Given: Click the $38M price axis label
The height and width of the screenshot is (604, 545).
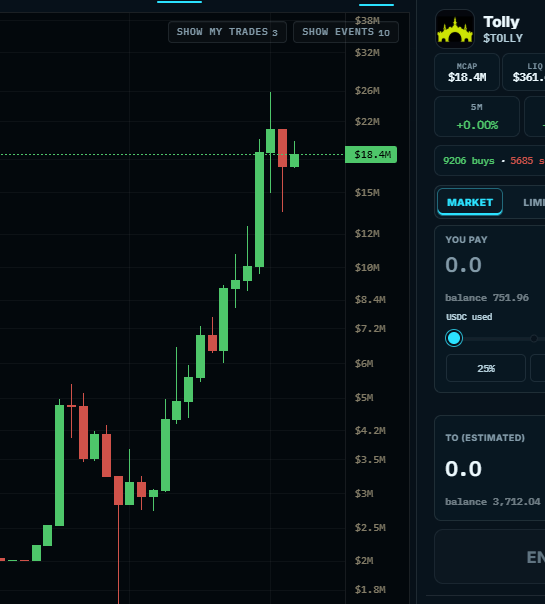Looking at the screenshot, I should (367, 20).
